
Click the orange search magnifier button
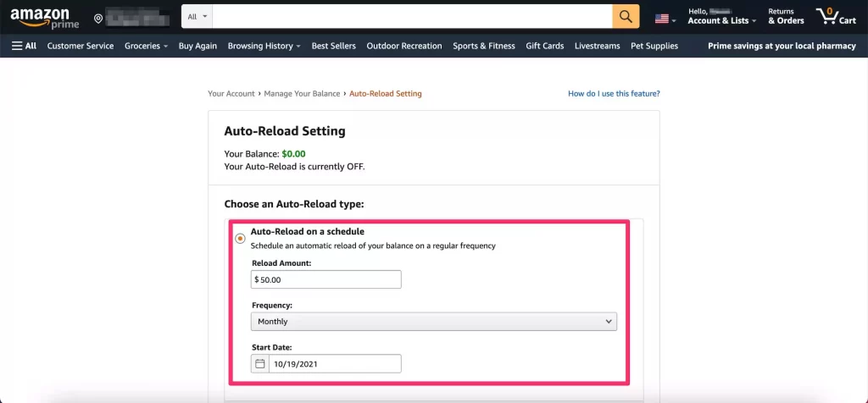click(626, 17)
